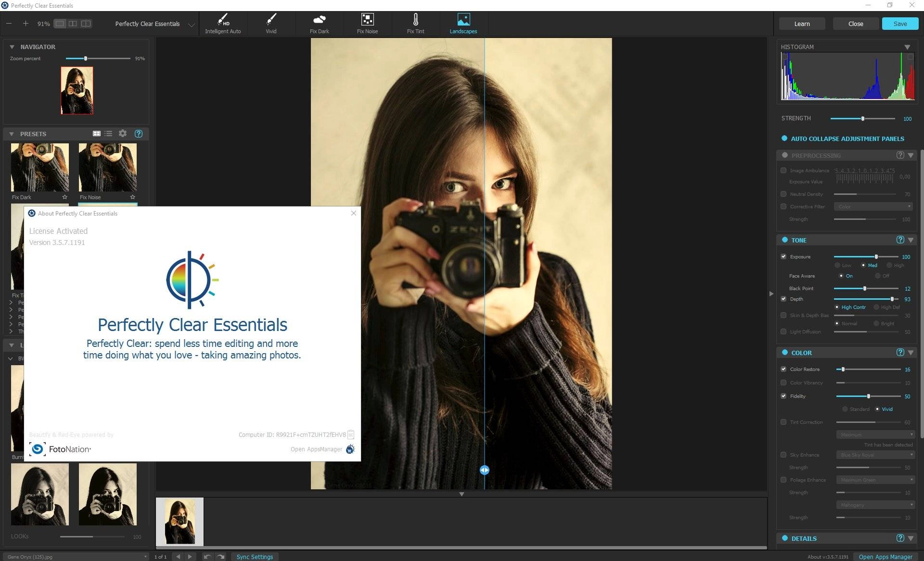The height and width of the screenshot is (561, 924).
Task: Open the Gene Oryx (125).jpg file dropdown
Action: (x=77, y=557)
